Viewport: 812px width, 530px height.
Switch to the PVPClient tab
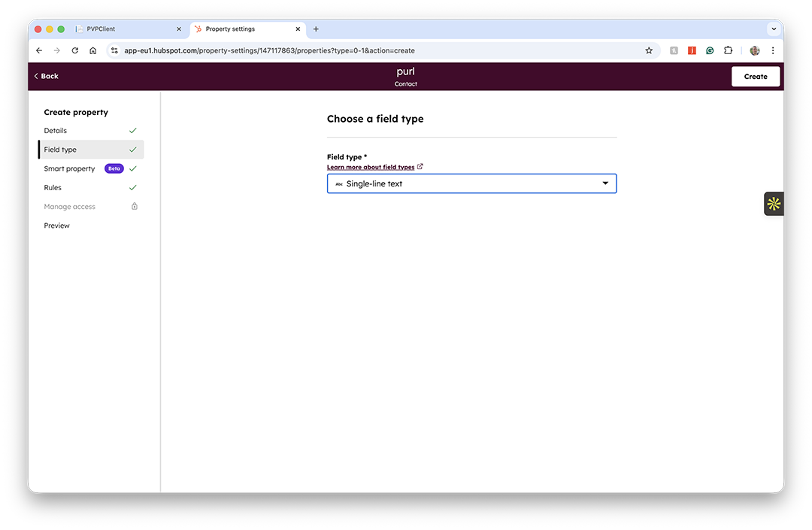[x=128, y=29]
